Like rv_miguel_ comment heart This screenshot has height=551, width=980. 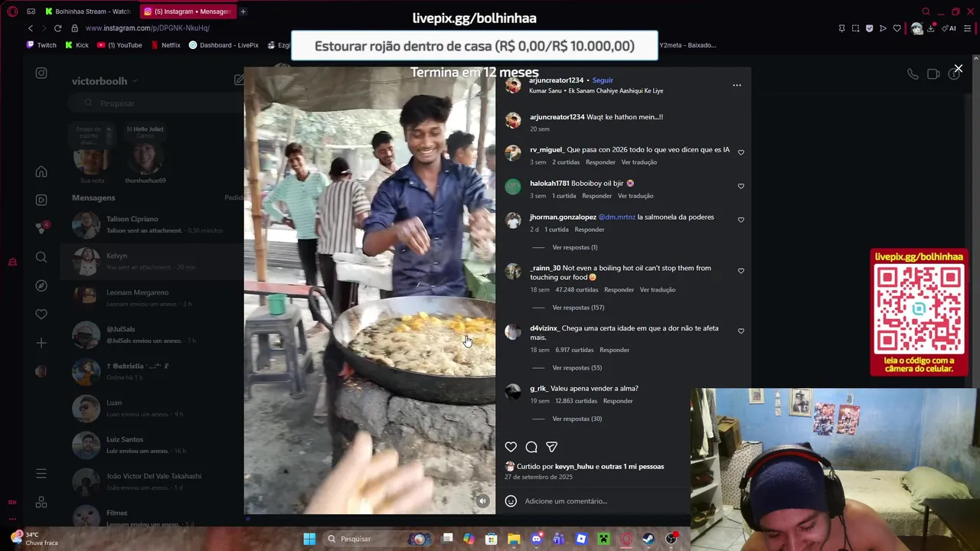(x=740, y=152)
